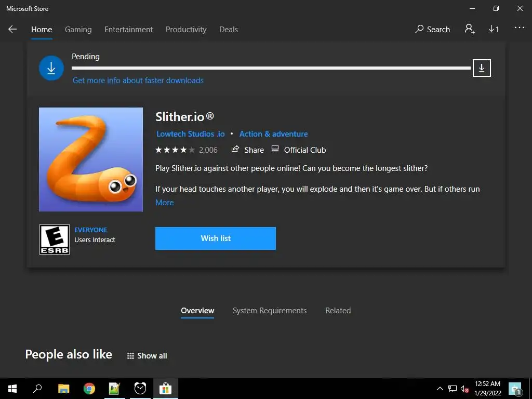The image size is (532, 399).
Task: Click the Pending download progress bar
Action: click(271, 68)
